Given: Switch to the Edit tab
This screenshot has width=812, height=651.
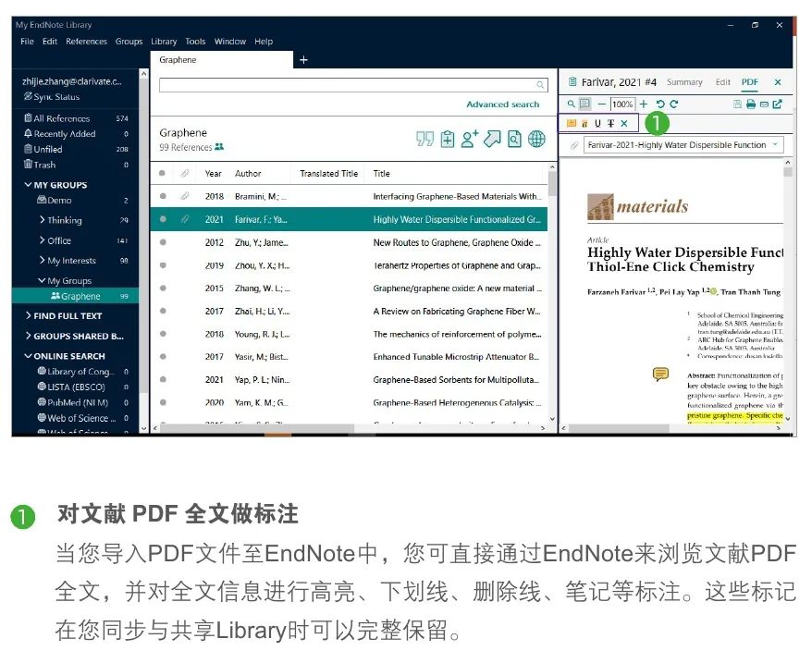Looking at the screenshot, I should [x=722, y=81].
